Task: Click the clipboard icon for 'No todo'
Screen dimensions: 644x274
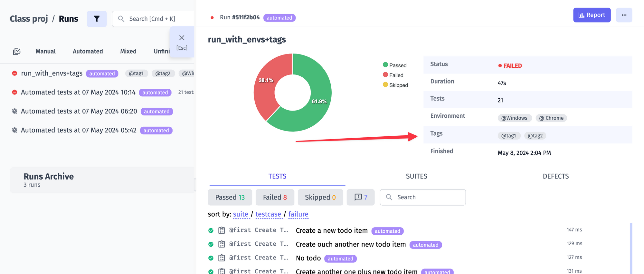Action: (222, 258)
